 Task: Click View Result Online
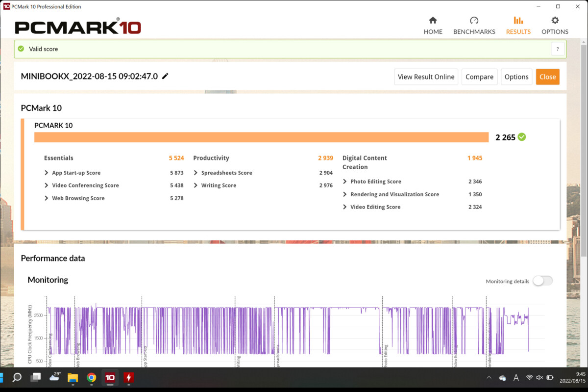click(426, 77)
